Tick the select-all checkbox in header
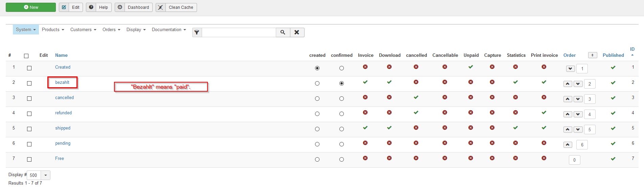Screen dimensions: 644x188 (26, 56)
